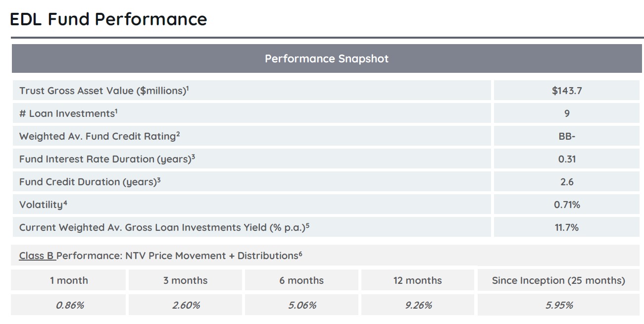Click the EDL Fund Performance heading
The height and width of the screenshot is (324, 644).
(108, 19)
